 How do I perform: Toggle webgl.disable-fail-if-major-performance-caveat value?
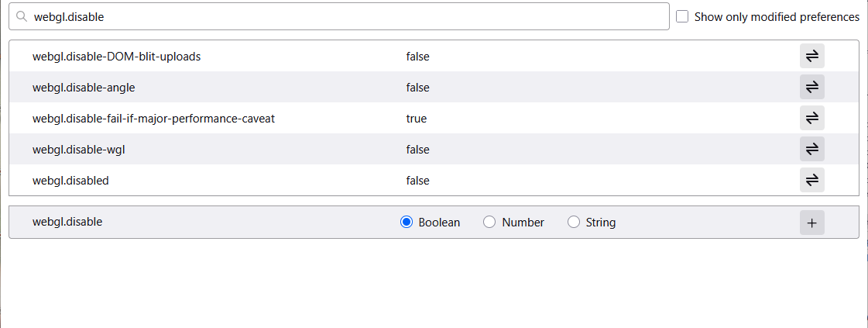tap(811, 118)
